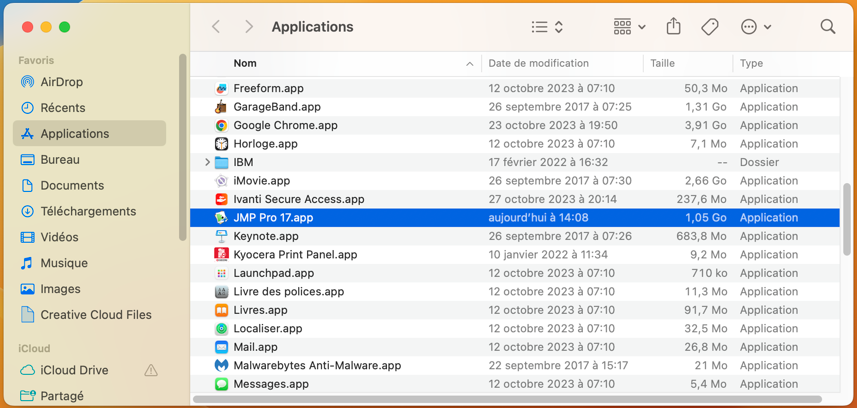Click the AirDrop sidebar icon

pos(27,82)
